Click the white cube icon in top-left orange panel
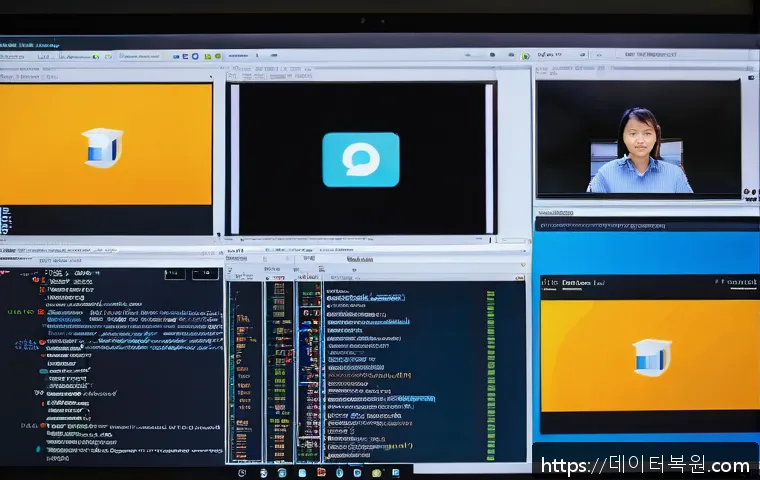760x480 pixels. [x=103, y=147]
